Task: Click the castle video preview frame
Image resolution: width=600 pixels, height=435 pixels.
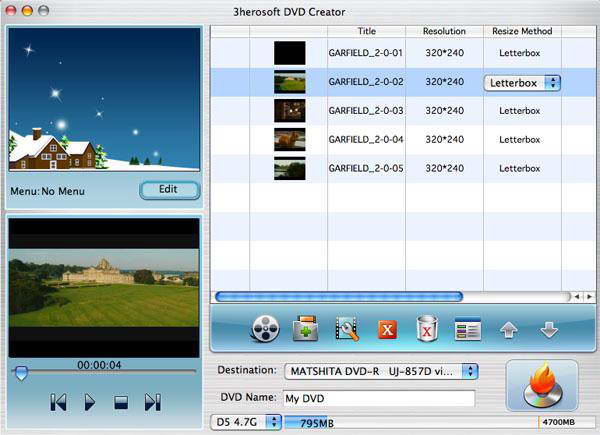Action: pyautogui.click(x=104, y=288)
